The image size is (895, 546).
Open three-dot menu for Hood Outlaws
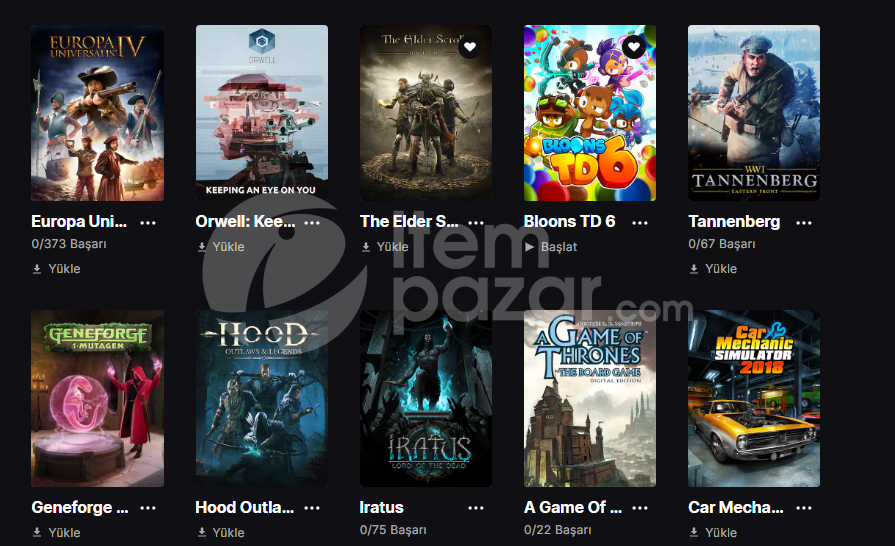coord(312,508)
